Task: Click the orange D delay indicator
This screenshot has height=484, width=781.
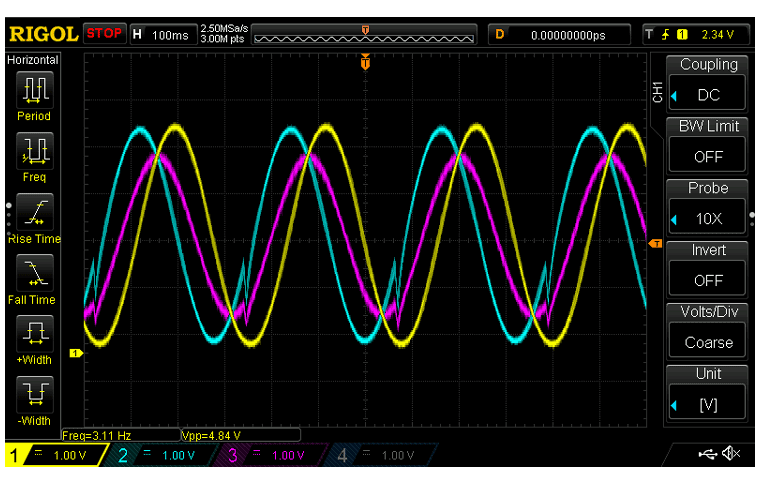Action: (x=500, y=34)
